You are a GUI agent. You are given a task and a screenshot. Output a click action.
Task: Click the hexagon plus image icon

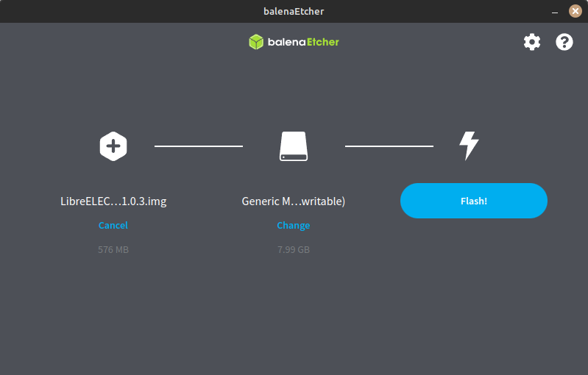113,146
